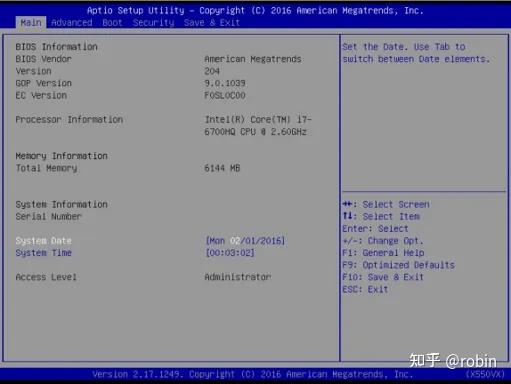
Task: Click the highlighted month field in date
Action: pos(235,241)
